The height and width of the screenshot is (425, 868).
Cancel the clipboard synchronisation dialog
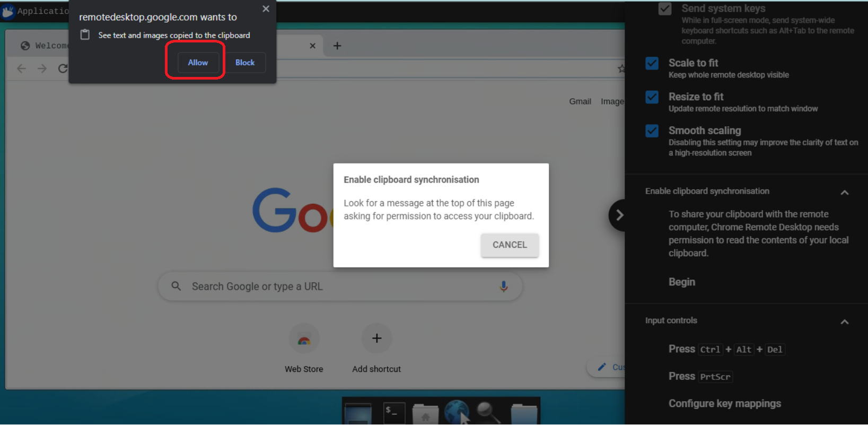tap(509, 245)
